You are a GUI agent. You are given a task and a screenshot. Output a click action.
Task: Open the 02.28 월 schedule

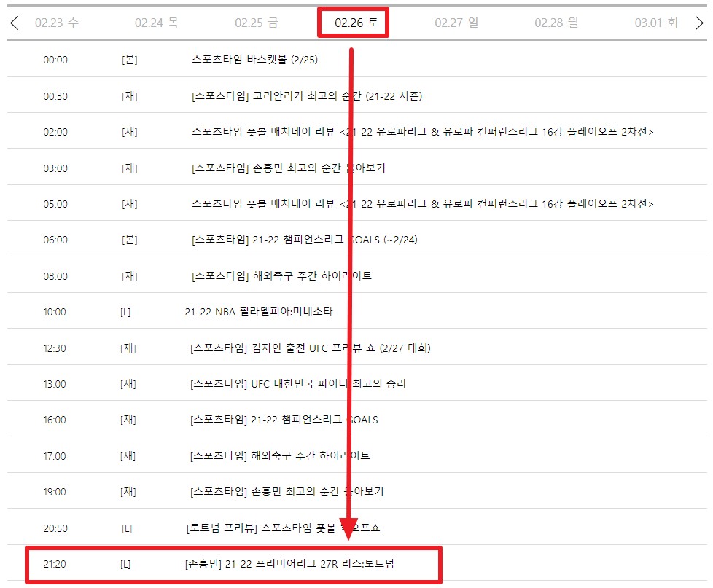555,22
